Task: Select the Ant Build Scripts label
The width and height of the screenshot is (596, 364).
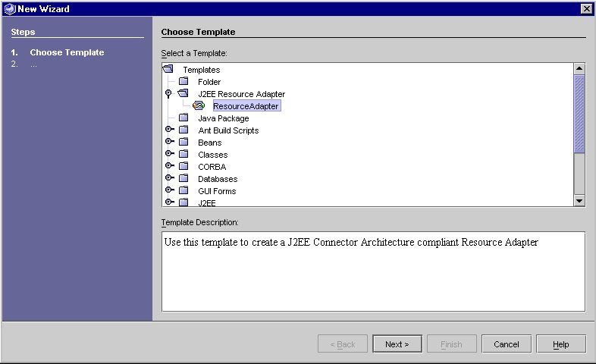Action: pyautogui.click(x=228, y=130)
